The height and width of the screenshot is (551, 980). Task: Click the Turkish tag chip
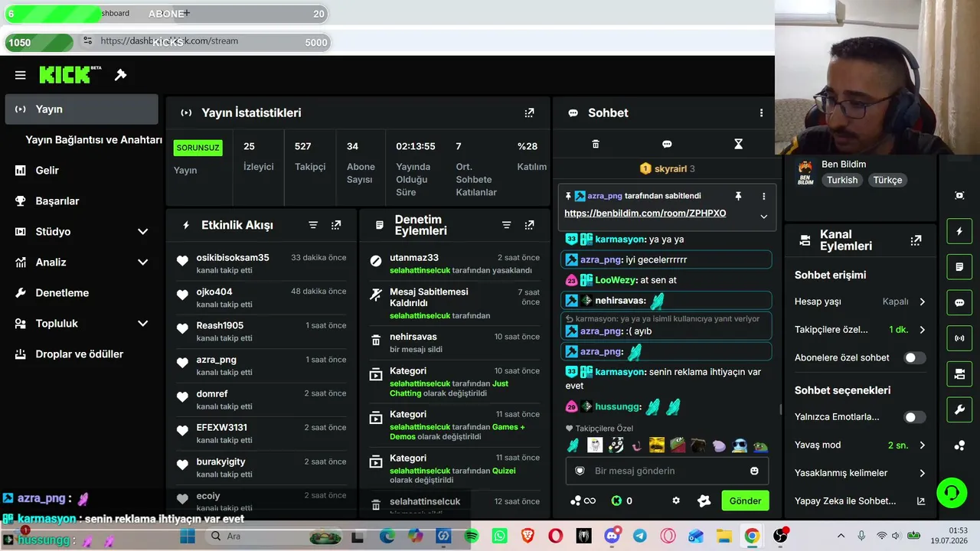click(x=842, y=180)
